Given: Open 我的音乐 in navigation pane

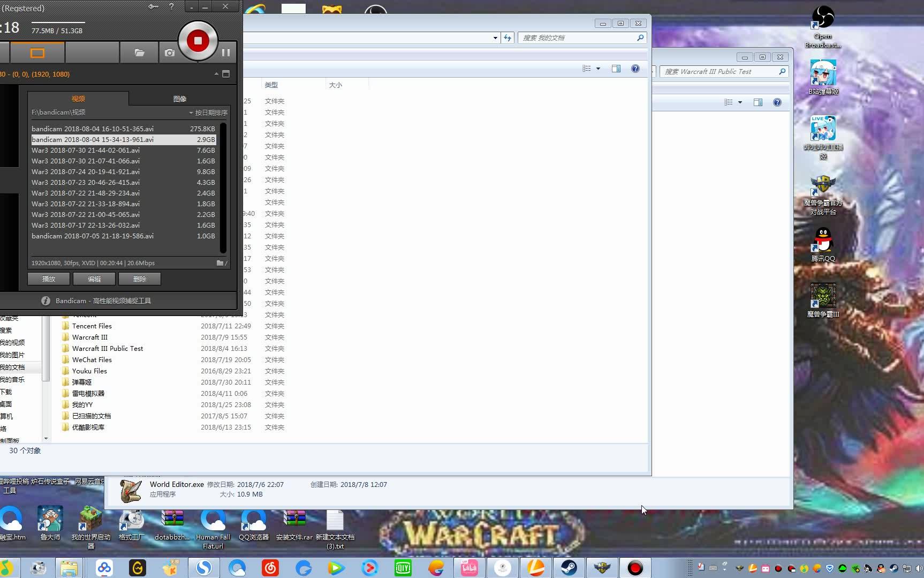Looking at the screenshot, I should 12,379.
